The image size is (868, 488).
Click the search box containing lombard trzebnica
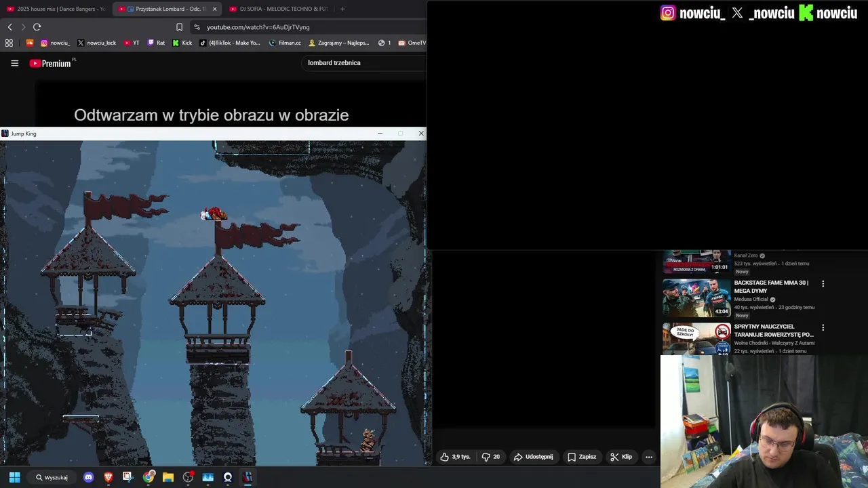click(x=363, y=63)
